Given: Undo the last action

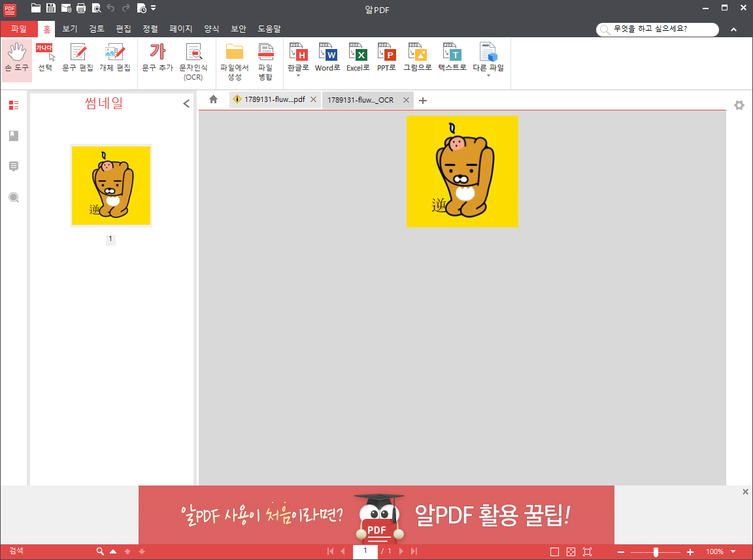Looking at the screenshot, I should [x=111, y=8].
